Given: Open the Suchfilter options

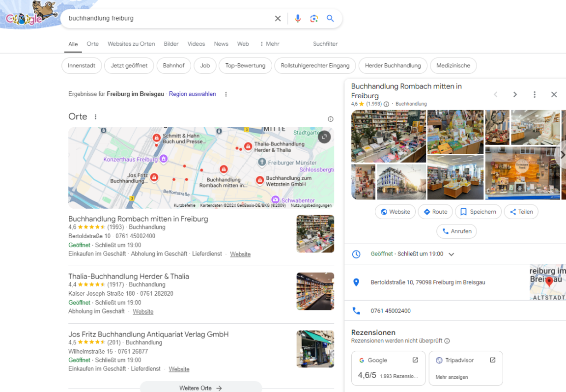Looking at the screenshot, I should [325, 44].
